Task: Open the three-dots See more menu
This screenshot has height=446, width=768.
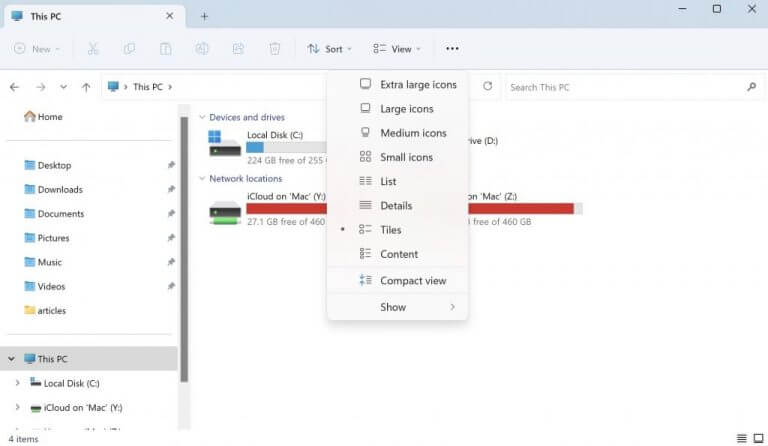Action: pos(452,48)
